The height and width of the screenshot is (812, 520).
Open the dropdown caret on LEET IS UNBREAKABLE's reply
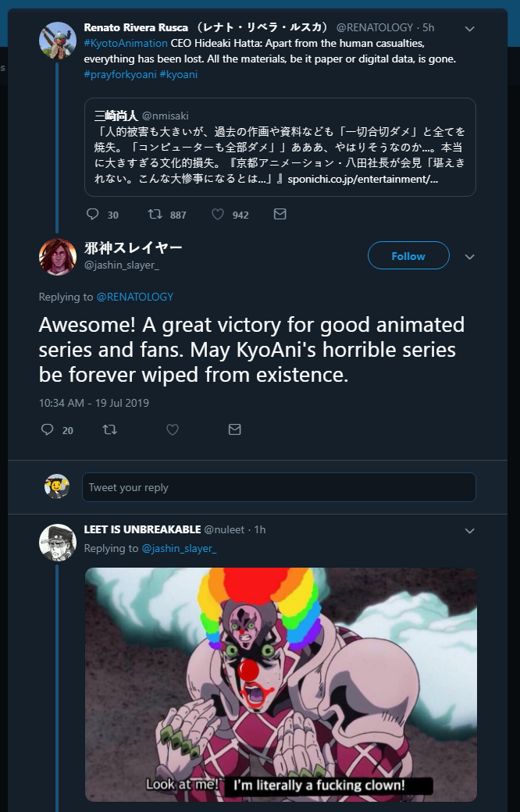pyautogui.click(x=470, y=530)
